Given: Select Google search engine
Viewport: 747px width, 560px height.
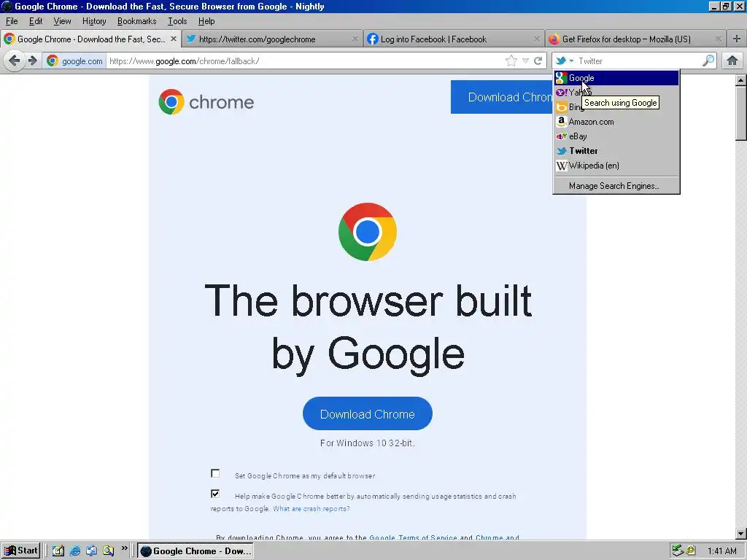Looking at the screenshot, I should point(616,78).
